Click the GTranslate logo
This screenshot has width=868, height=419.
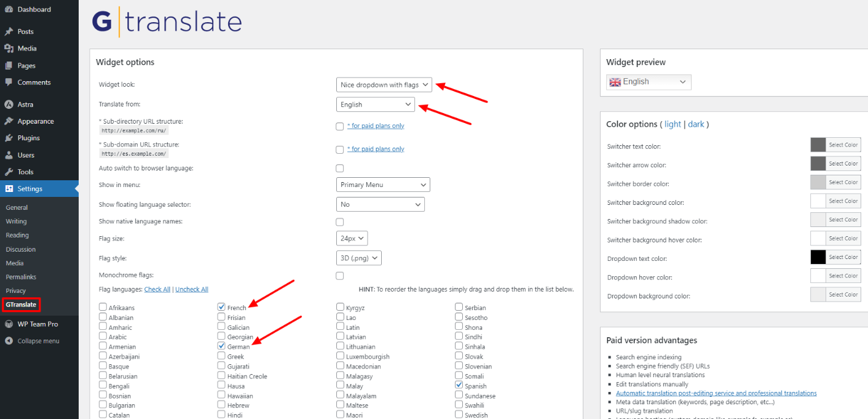[x=167, y=22]
